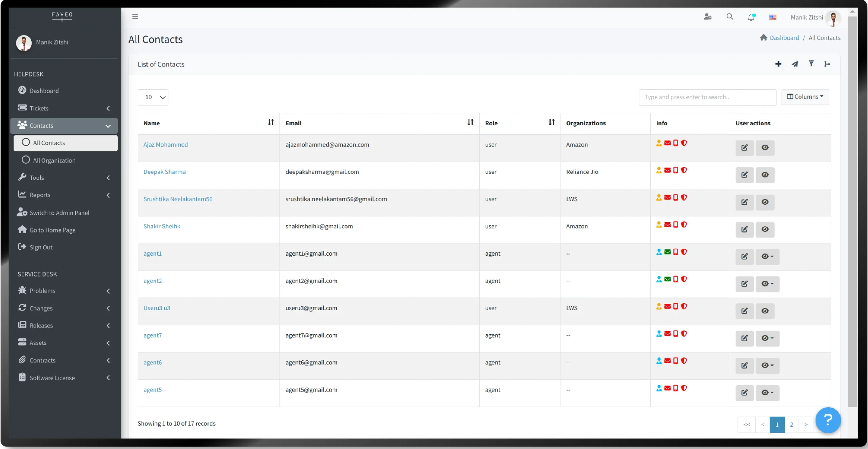Select the All Organization radio button
The image size is (868, 449).
pyautogui.click(x=26, y=160)
